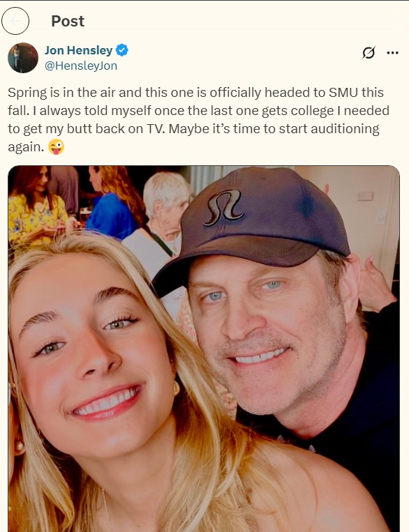Click the winking tongue emoji

[56, 147]
